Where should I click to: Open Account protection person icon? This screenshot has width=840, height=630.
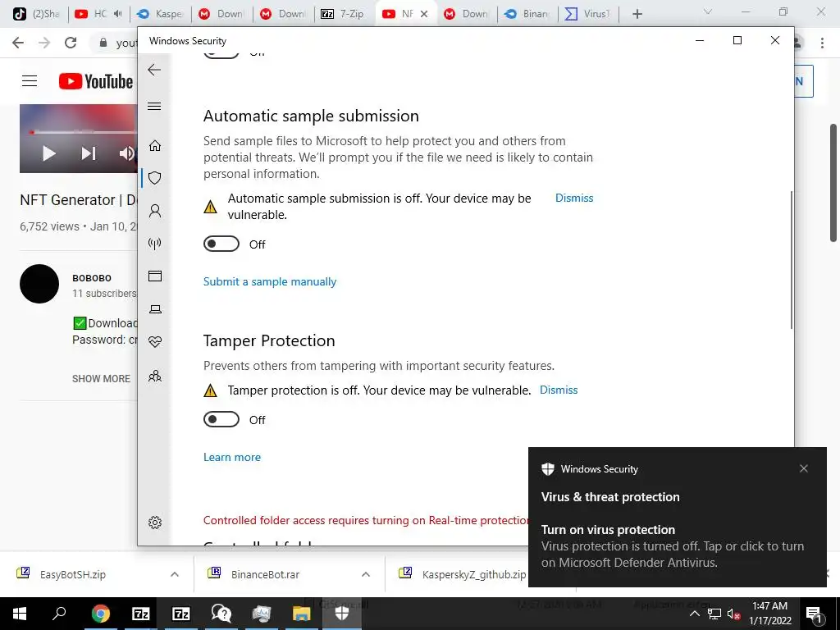[x=155, y=211]
